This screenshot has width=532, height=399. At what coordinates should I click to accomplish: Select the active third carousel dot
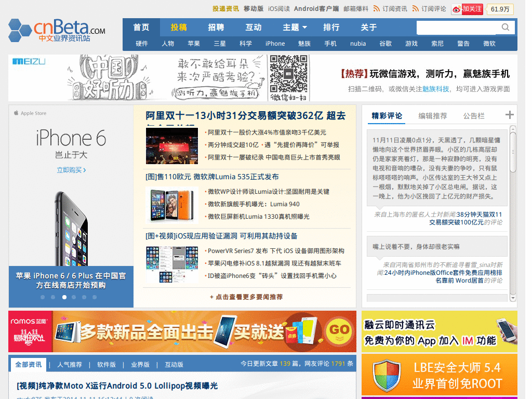point(64,297)
